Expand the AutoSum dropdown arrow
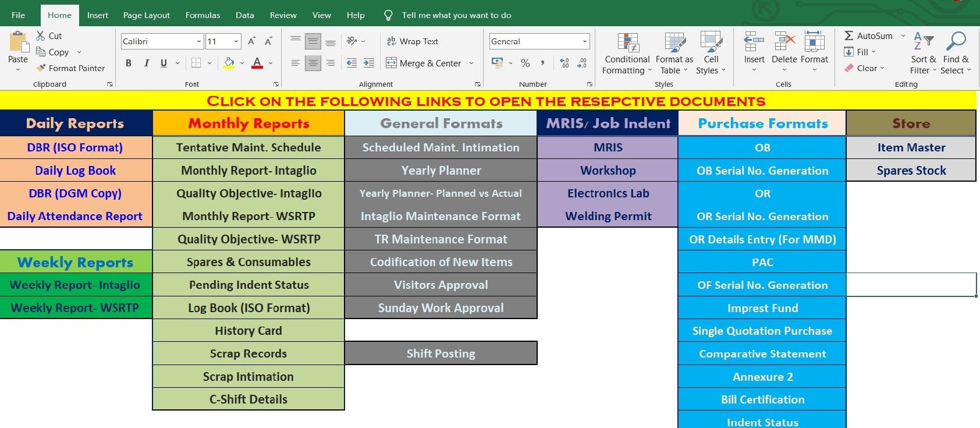This screenshot has width=980, height=428. pos(903,36)
